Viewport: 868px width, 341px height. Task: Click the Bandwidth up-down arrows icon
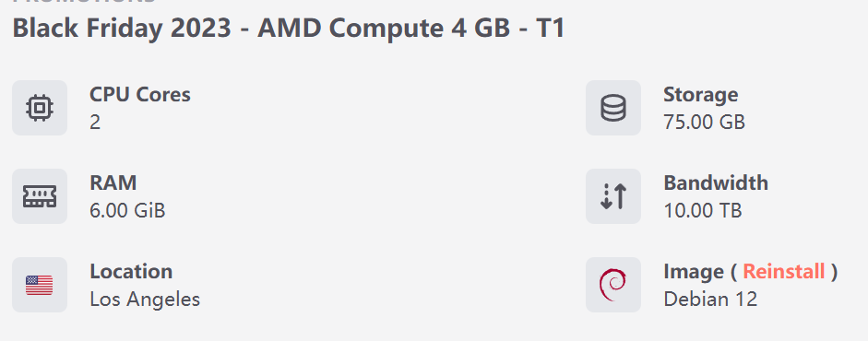coord(613,196)
